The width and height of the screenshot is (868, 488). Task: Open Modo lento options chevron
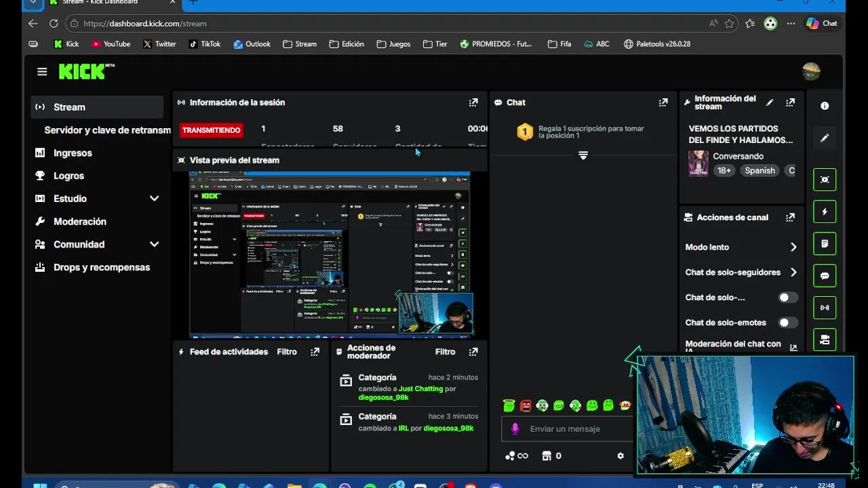(x=793, y=247)
